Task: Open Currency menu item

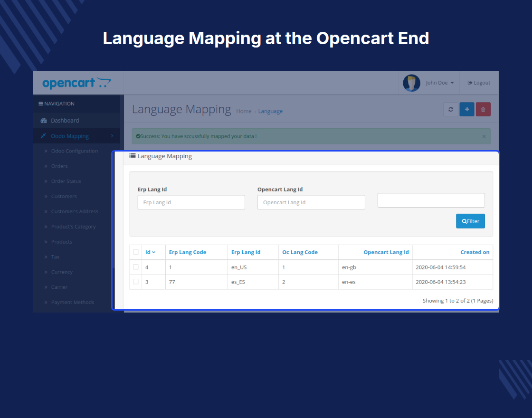Action: 62,272
